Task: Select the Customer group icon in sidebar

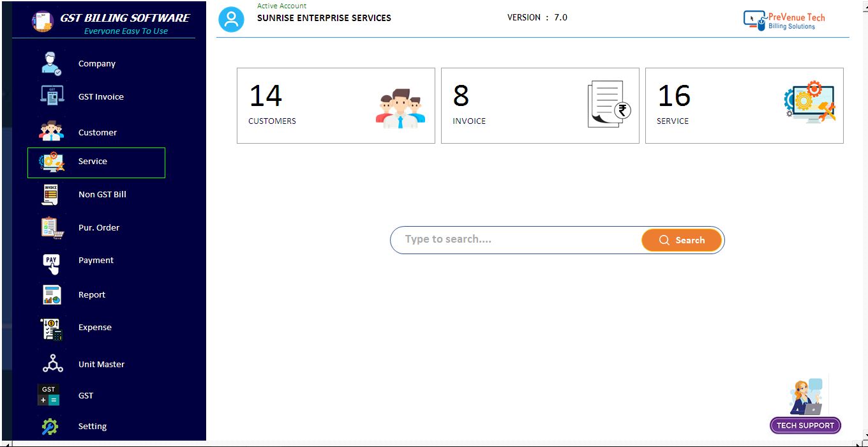Action: pos(52,132)
